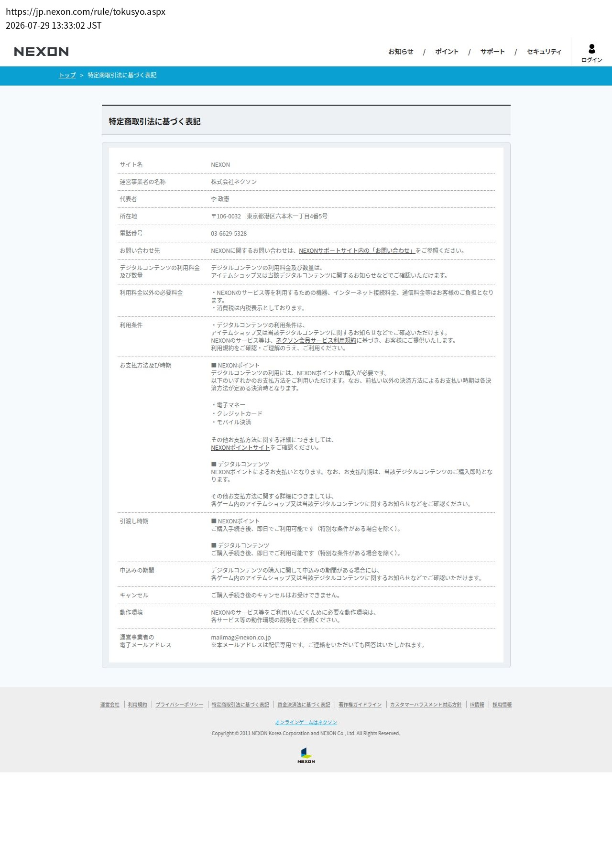Click 引渡し時期 row label

point(134,521)
